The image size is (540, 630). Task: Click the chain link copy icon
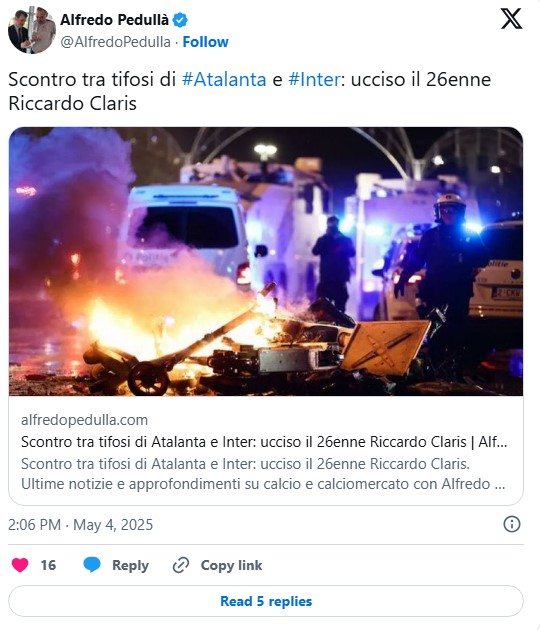[181, 565]
